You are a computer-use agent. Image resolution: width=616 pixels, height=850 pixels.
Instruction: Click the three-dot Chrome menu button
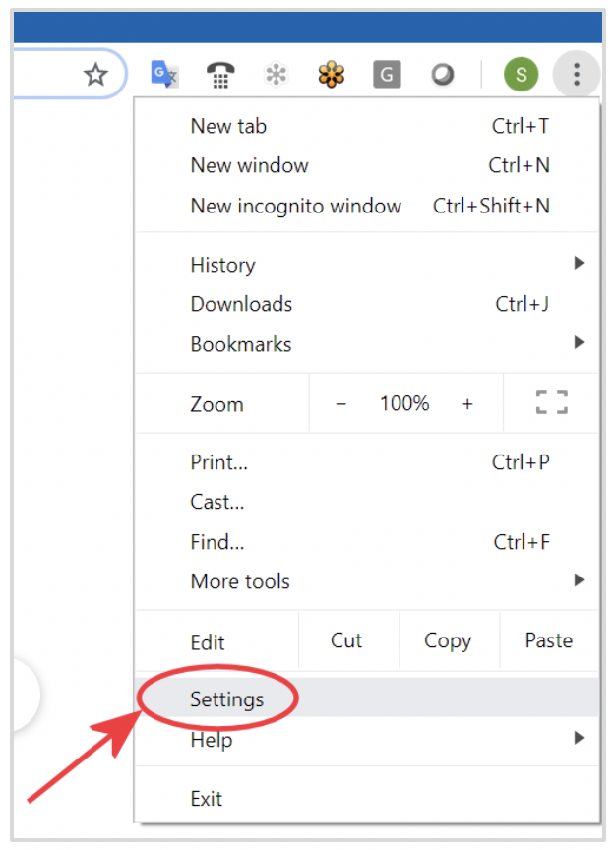point(577,74)
